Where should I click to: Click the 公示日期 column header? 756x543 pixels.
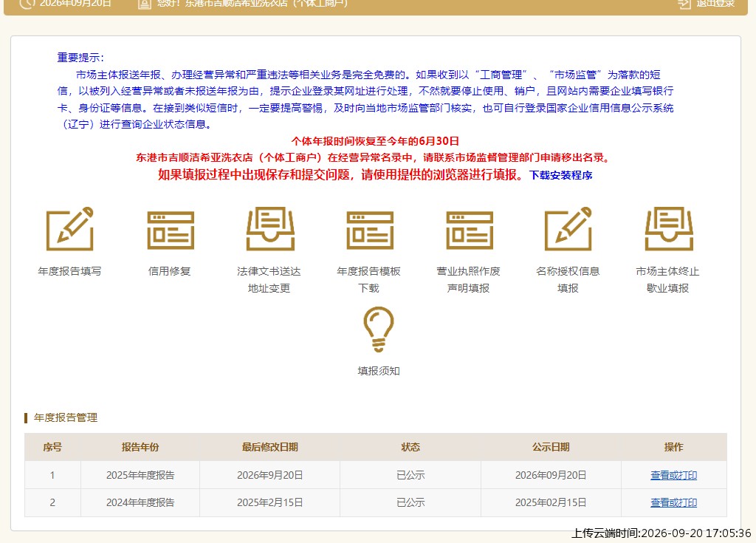click(x=551, y=448)
